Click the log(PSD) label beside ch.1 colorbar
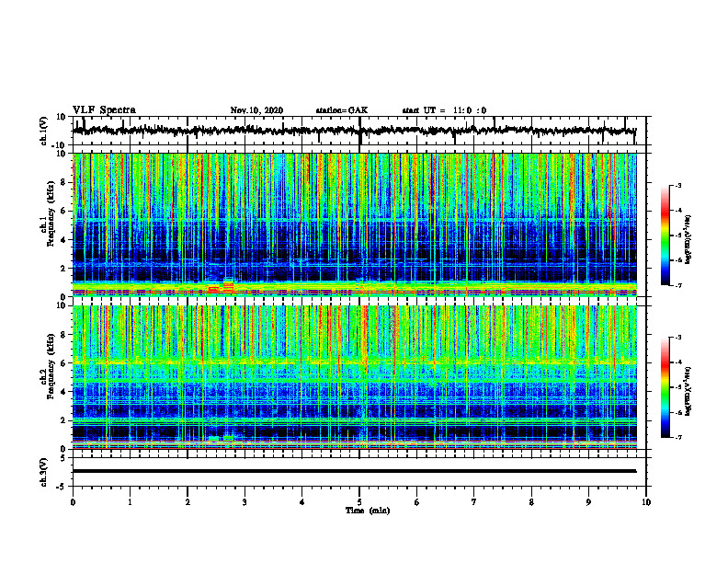The height and width of the screenshot is (563, 728). (688, 239)
